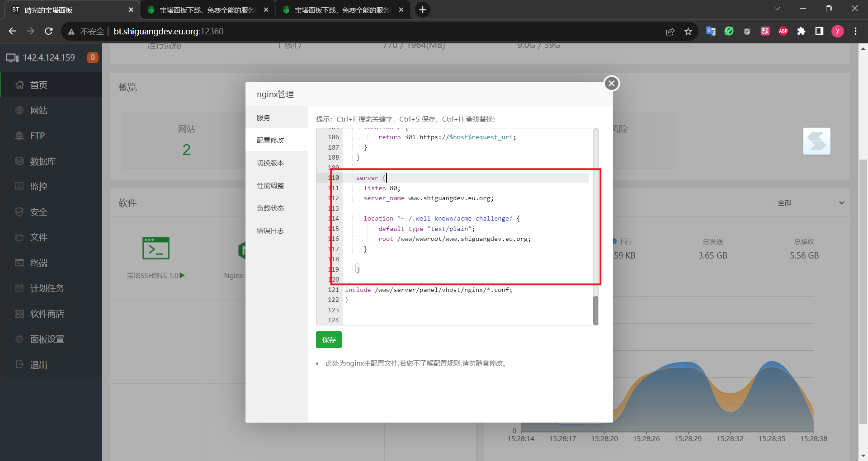
Task: Click the monitor icon beside the server IP
Action: pyautogui.click(x=12, y=58)
